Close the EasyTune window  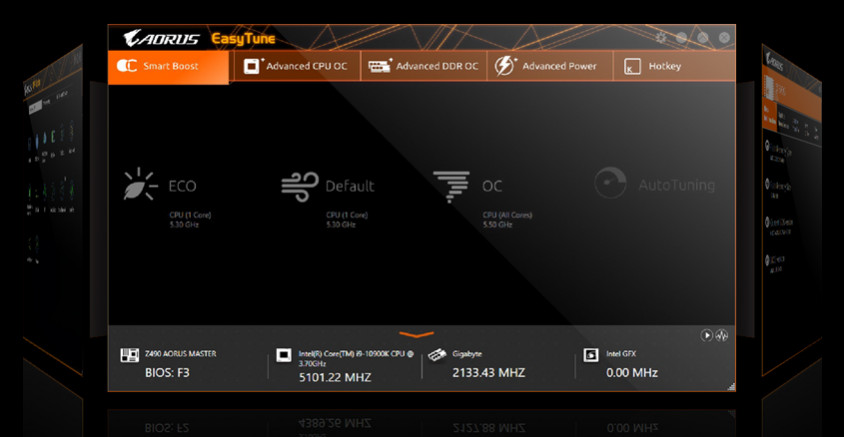coord(724,38)
